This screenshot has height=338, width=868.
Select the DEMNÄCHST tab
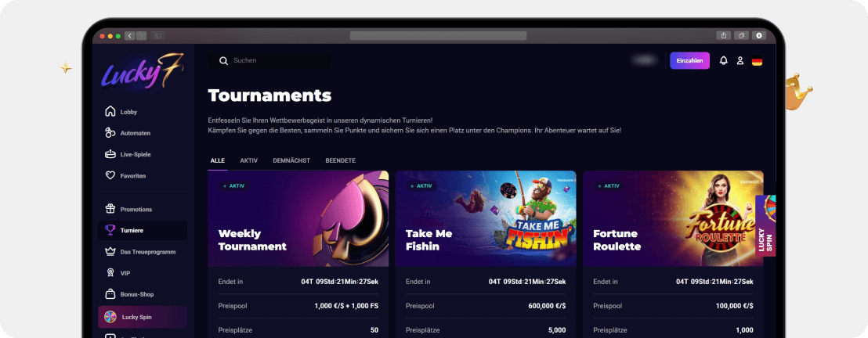pos(291,160)
